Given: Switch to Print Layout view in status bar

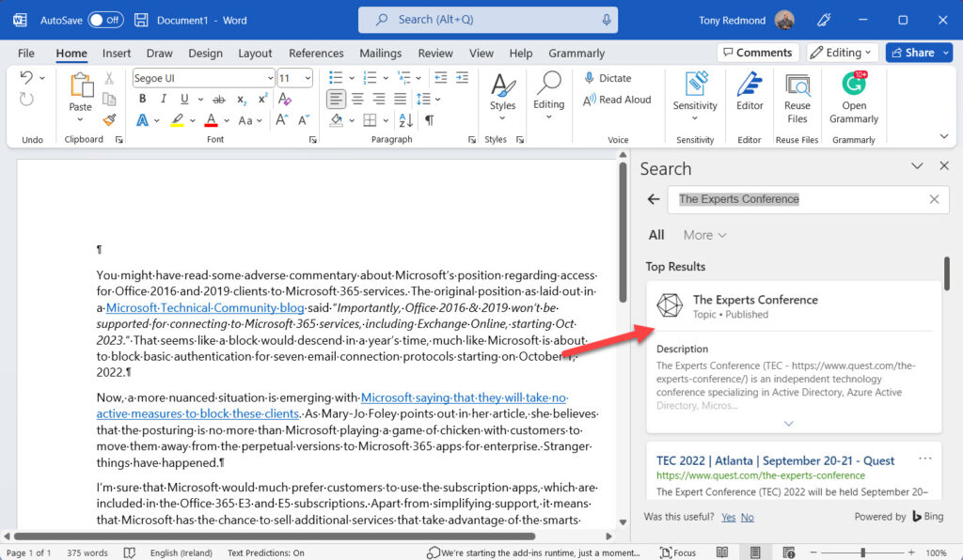Looking at the screenshot, I should pyautogui.click(x=755, y=552).
